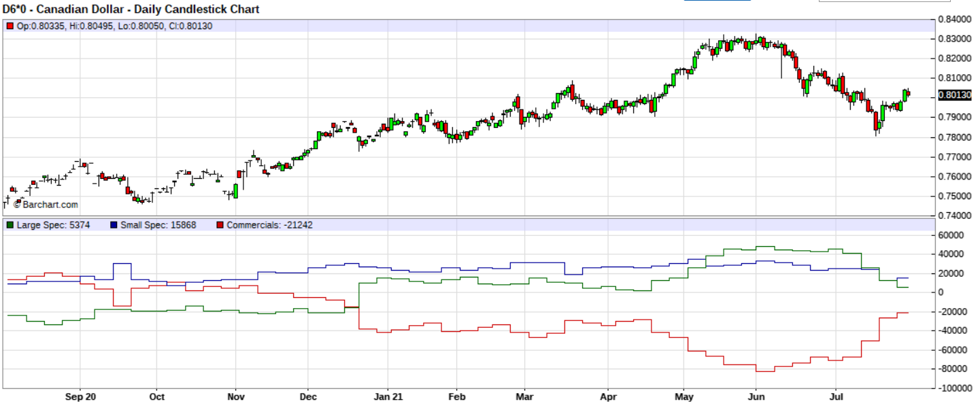Click the 0.77000 price axis label
The height and width of the screenshot is (408, 980).
pos(956,157)
